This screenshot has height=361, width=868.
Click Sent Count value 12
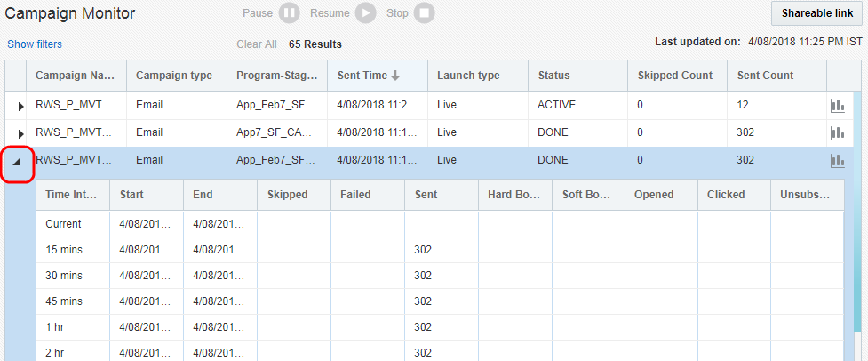743,105
